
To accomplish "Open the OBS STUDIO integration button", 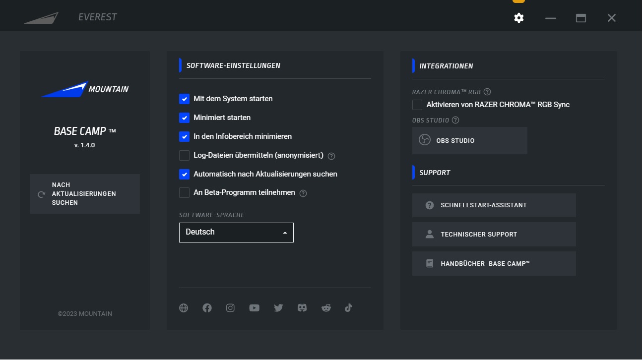I will 470,140.
